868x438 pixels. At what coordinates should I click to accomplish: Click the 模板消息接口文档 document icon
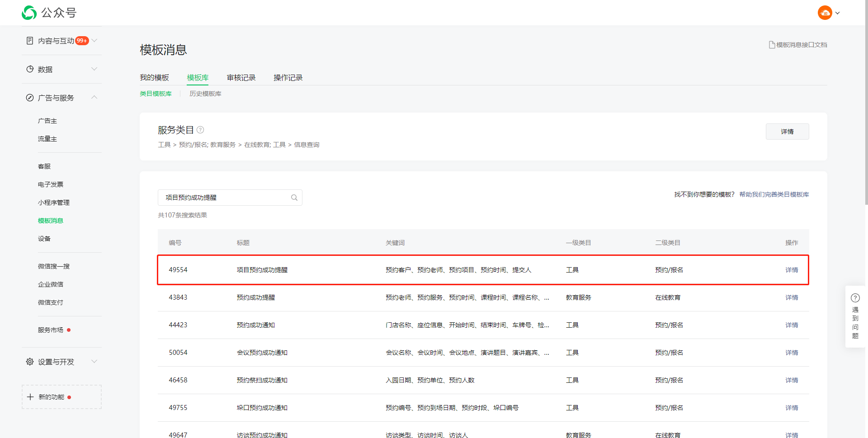(772, 45)
